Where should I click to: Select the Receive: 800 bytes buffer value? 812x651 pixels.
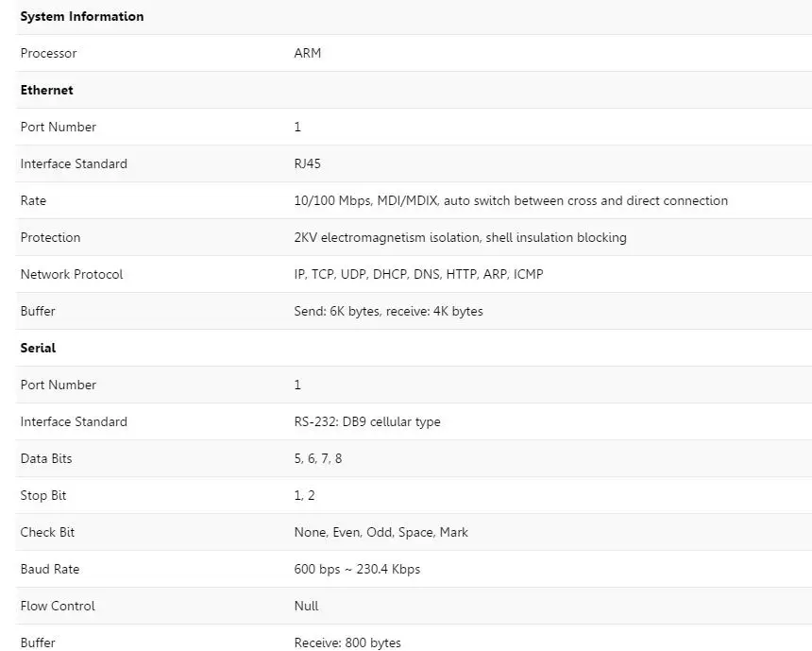347,642
